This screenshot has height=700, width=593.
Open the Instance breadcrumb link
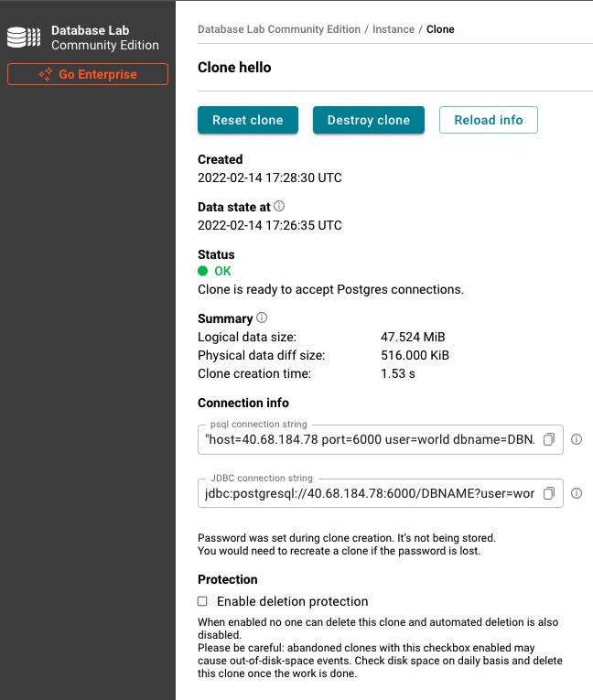[x=394, y=29]
